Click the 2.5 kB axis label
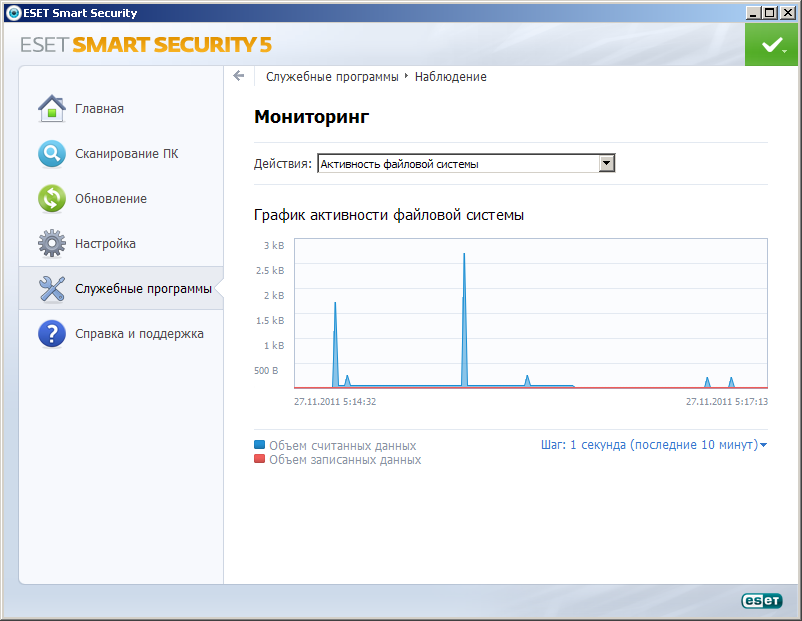 (x=270, y=271)
